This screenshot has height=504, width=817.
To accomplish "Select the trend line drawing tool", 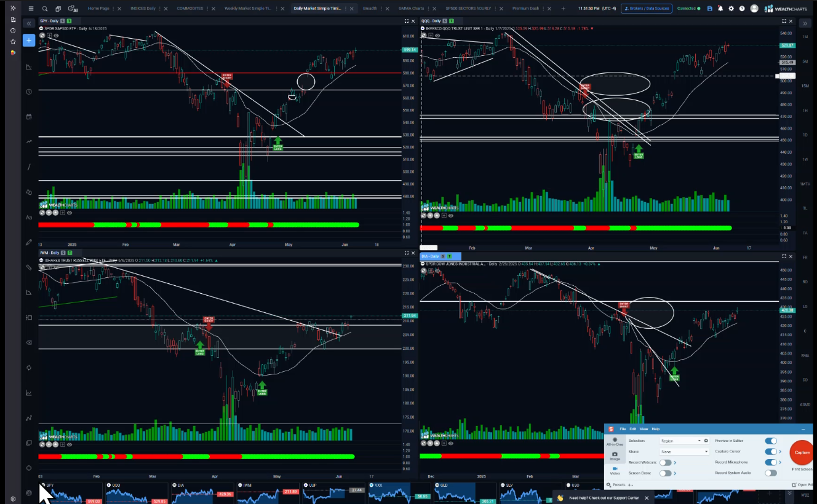I will 29,167.
